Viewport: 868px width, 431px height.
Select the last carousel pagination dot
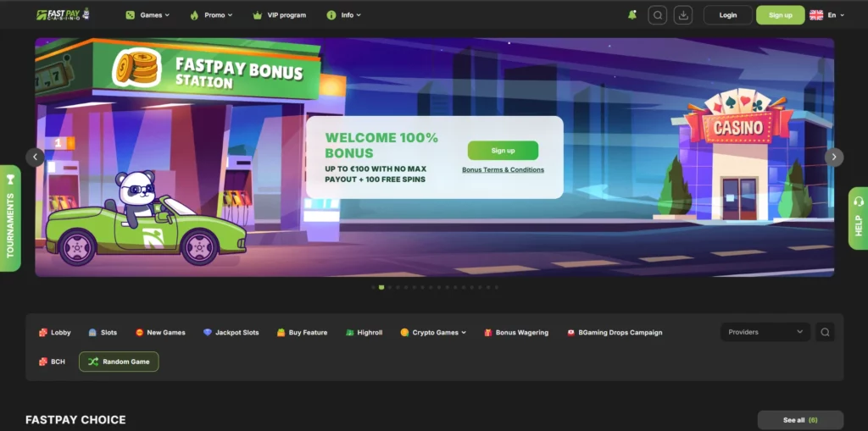tap(497, 287)
